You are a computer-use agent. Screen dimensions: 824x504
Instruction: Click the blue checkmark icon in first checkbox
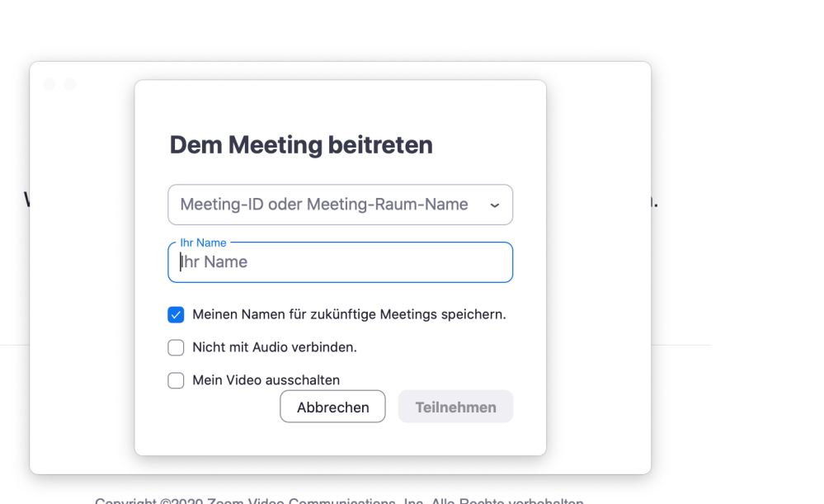pyautogui.click(x=176, y=314)
